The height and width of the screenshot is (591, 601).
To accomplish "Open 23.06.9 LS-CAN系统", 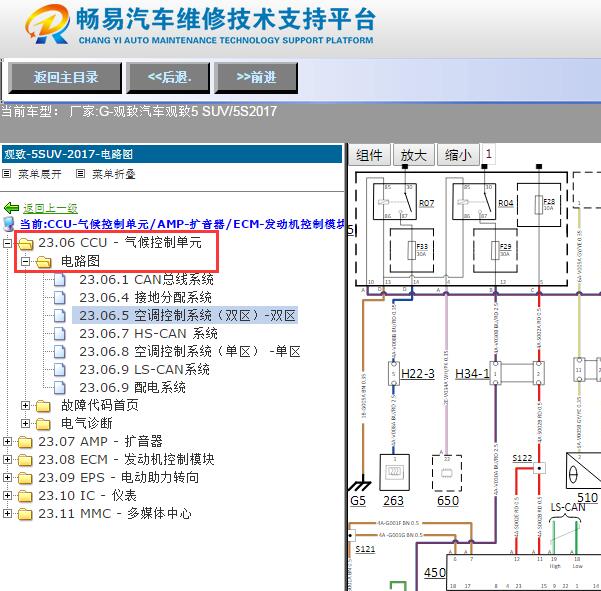I will pyautogui.click(x=144, y=369).
